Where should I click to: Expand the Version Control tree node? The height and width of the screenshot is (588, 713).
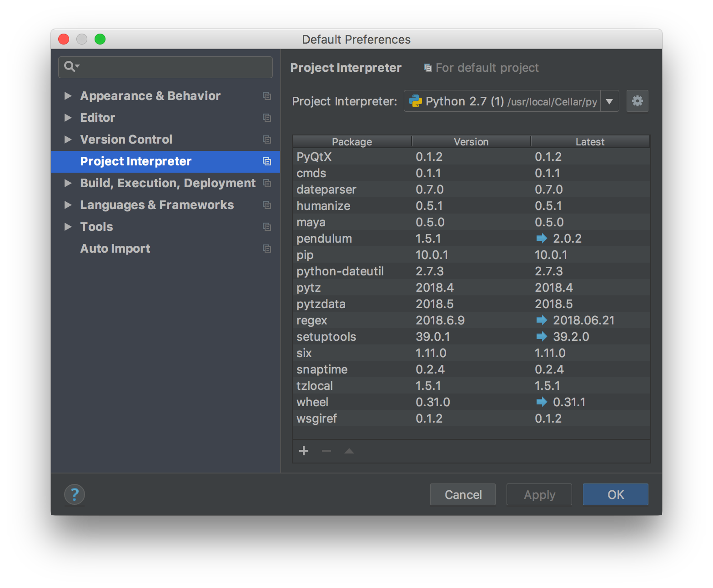tap(68, 140)
